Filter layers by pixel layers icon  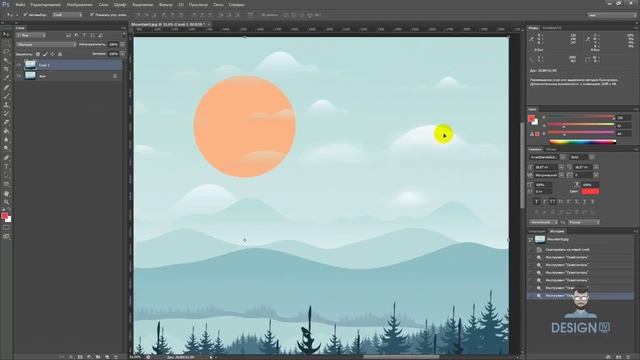click(x=68, y=36)
